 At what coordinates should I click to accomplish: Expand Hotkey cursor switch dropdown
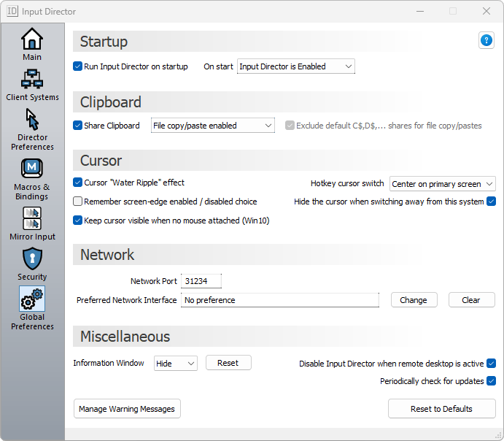click(x=442, y=184)
